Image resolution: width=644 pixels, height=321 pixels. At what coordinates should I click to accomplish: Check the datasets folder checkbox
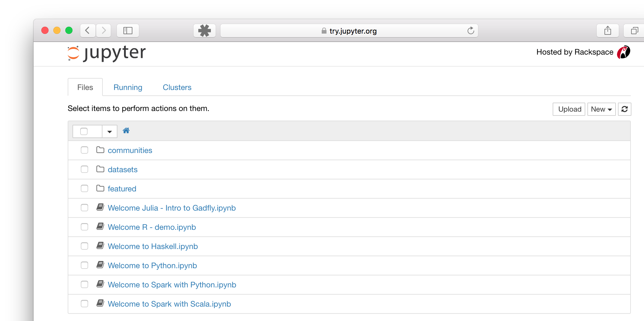pos(84,169)
